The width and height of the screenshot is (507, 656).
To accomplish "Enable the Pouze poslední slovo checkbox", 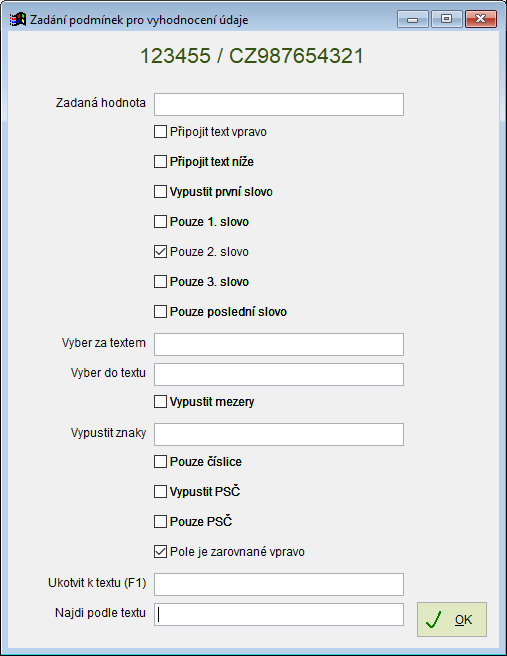I will (160, 312).
